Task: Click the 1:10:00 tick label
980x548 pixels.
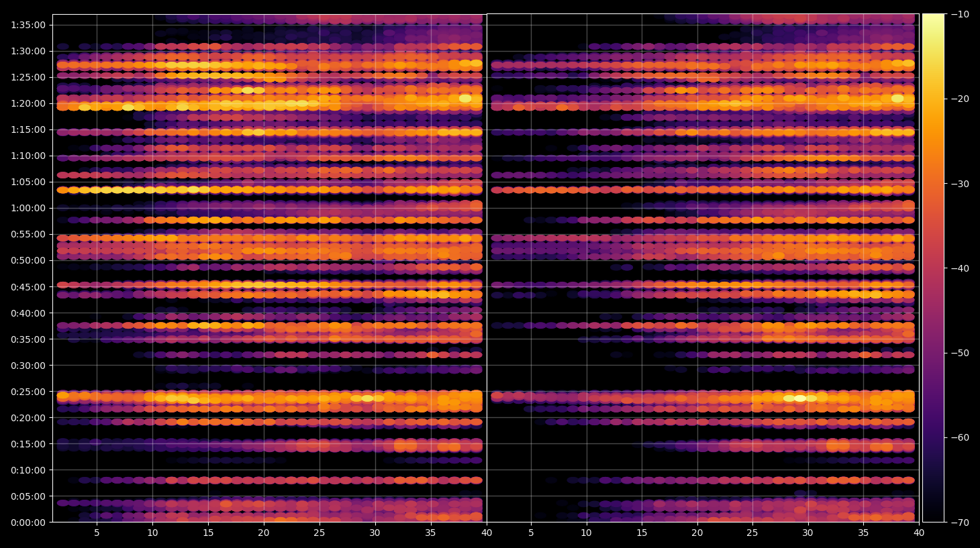Action: pyautogui.click(x=28, y=156)
